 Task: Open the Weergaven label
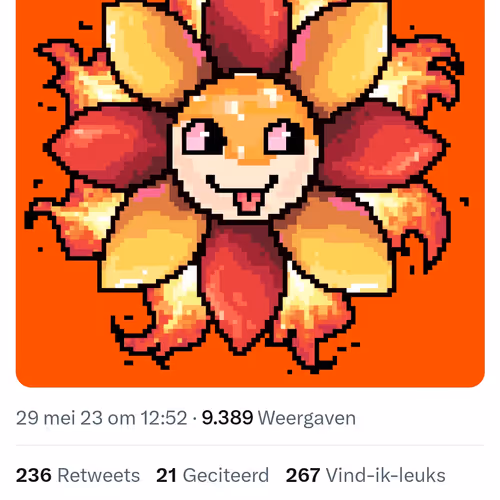(307, 418)
